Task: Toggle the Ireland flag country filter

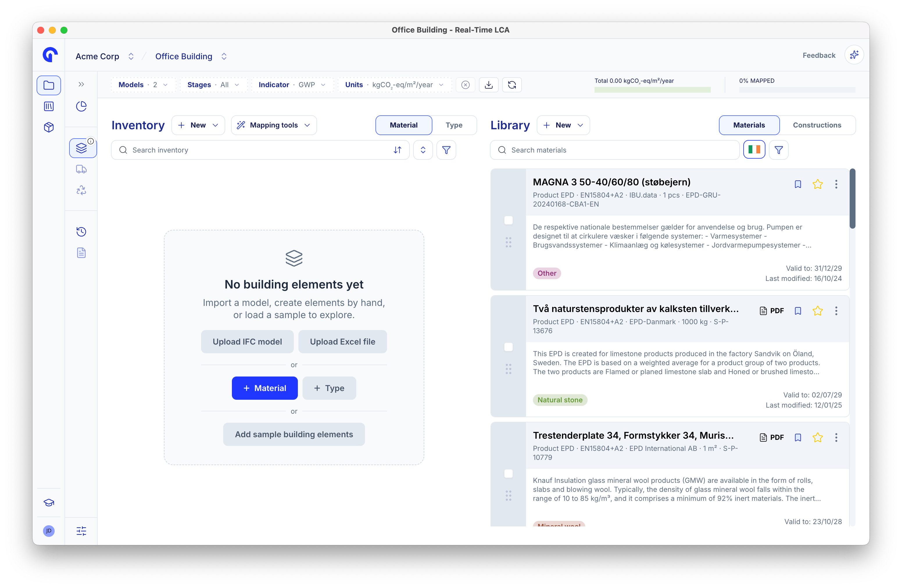Action: [x=754, y=150]
